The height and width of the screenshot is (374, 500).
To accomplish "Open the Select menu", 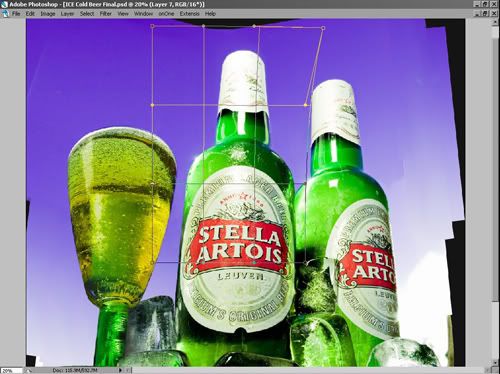I will [87, 14].
